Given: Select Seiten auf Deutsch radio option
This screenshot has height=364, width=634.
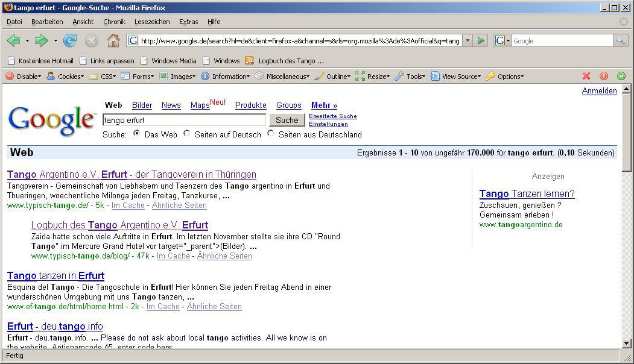Looking at the screenshot, I should point(187,134).
